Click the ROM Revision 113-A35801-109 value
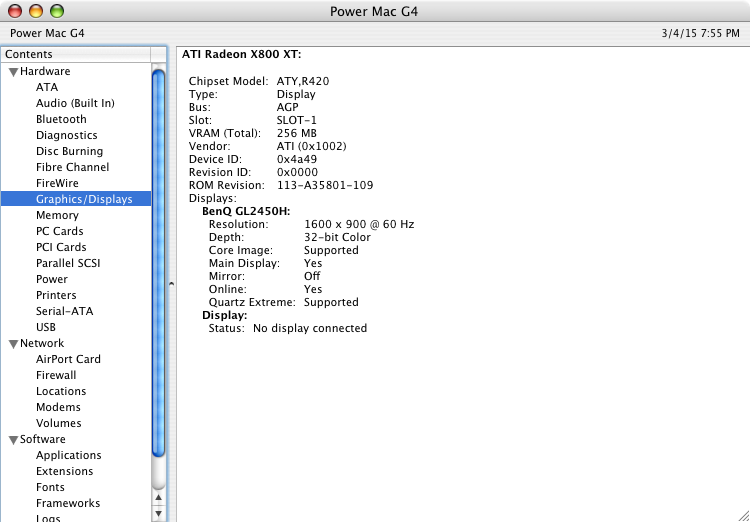Screen dimensions: 750x522 pos(325,185)
